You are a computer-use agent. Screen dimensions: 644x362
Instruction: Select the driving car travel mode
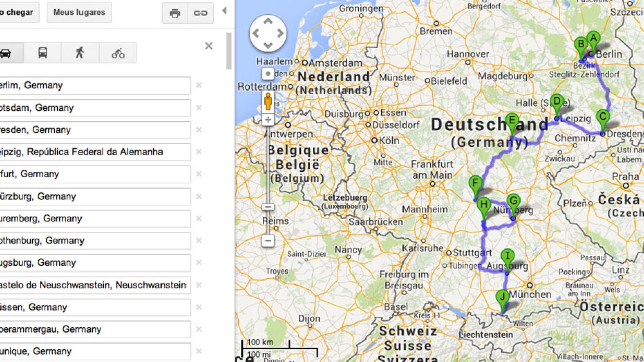tap(7, 53)
